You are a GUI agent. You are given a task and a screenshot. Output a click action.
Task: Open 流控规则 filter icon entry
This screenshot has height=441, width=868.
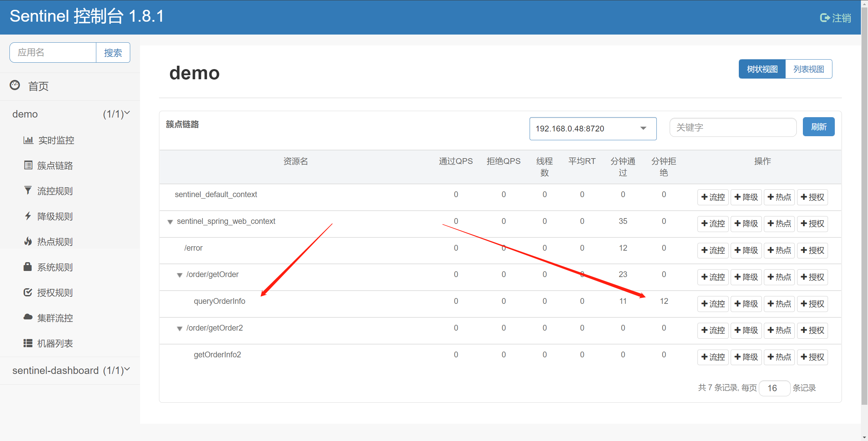point(28,191)
